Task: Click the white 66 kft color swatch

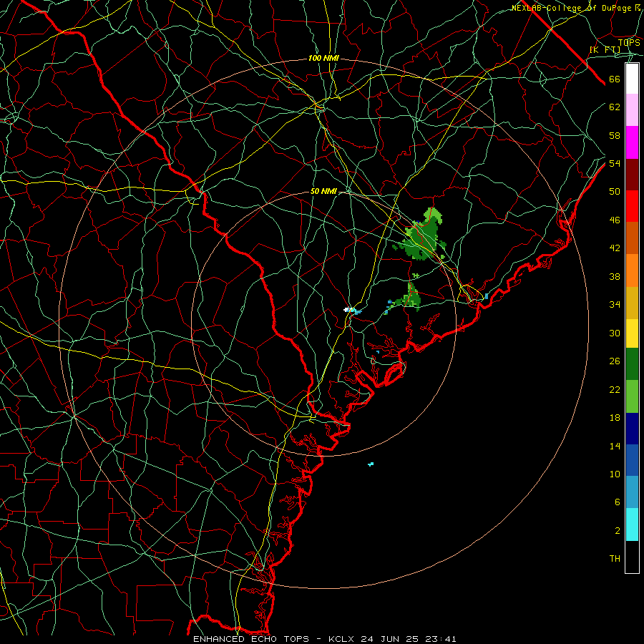Action: pyautogui.click(x=632, y=79)
